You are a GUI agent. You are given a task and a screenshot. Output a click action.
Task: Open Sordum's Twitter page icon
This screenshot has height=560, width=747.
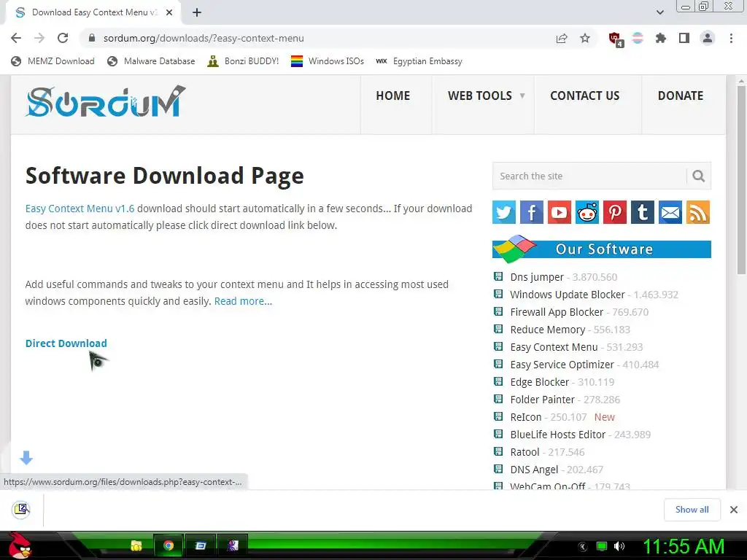[x=504, y=212]
